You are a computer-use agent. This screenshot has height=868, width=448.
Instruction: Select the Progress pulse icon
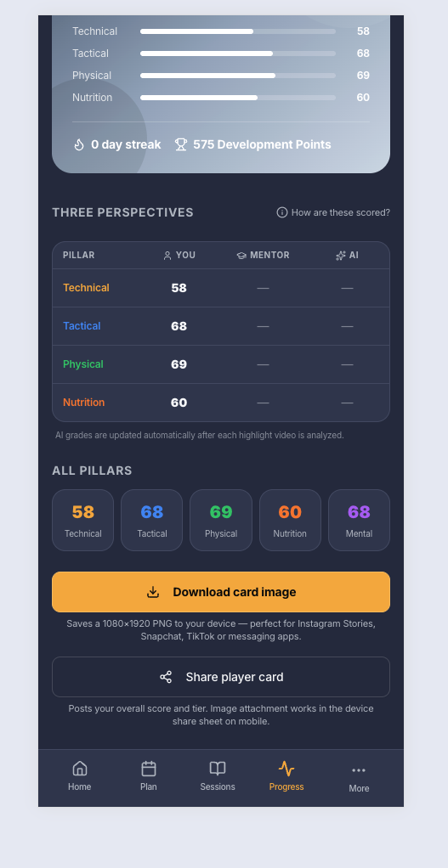click(x=286, y=769)
